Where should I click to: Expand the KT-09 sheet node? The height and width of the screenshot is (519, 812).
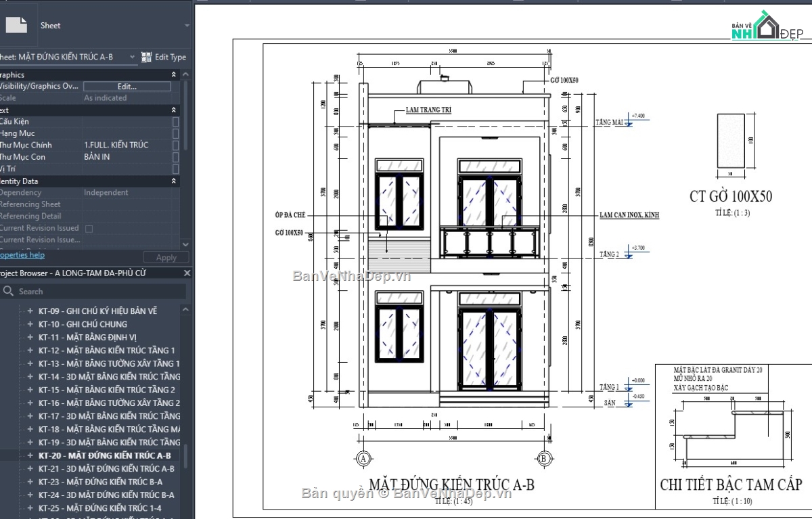click(30, 311)
